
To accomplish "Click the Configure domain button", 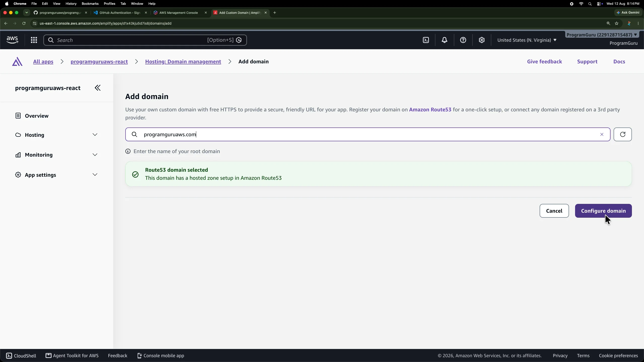I will [x=603, y=211].
